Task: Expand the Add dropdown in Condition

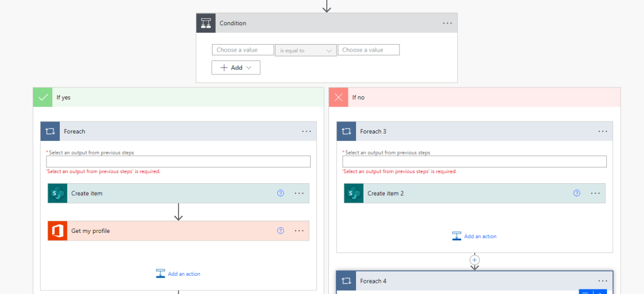Action: (x=236, y=67)
